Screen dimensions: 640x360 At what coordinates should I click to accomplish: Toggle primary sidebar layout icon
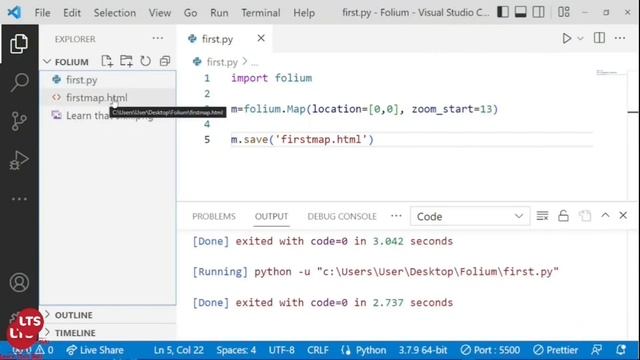(x=503, y=12)
